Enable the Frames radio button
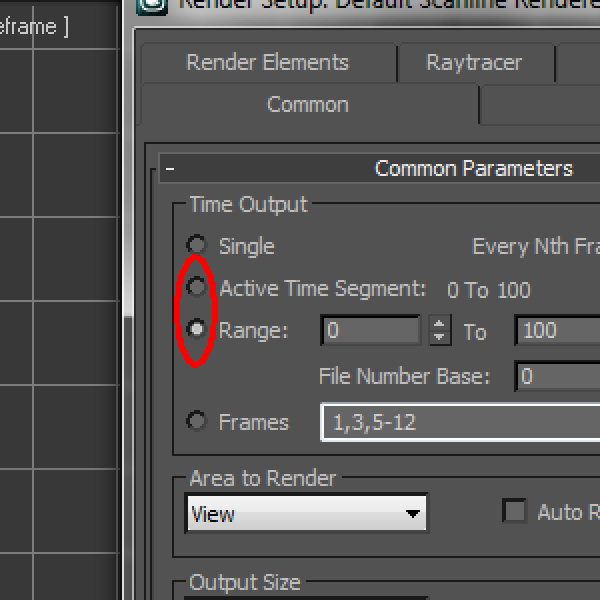This screenshot has width=600, height=600. (197, 421)
